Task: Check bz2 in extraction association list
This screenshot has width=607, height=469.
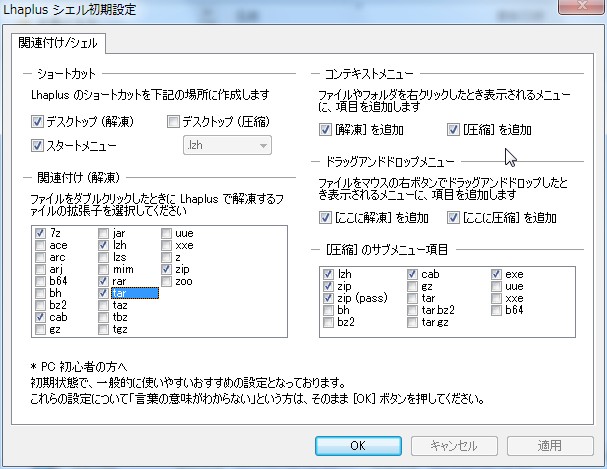Action: click(x=40, y=305)
